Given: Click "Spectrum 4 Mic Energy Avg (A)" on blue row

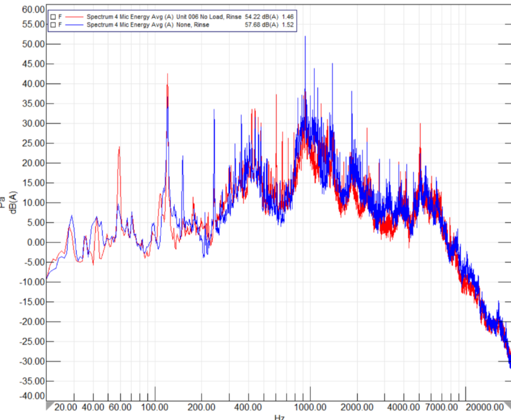Looking at the screenshot, I should point(130,24).
